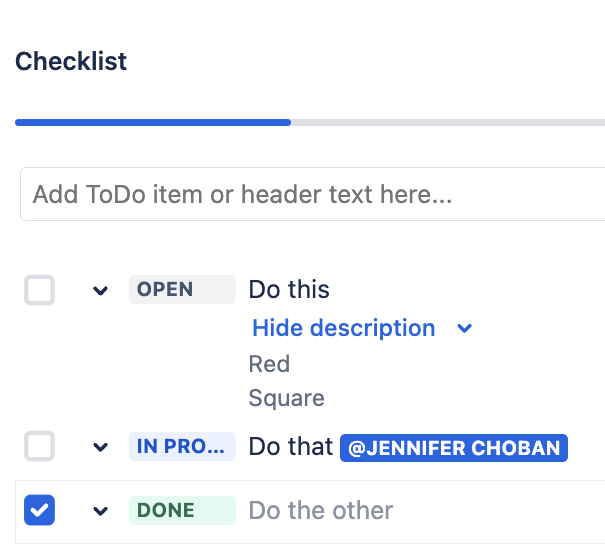
Task: Select the 'Do the other' item text
Action: [x=321, y=510]
